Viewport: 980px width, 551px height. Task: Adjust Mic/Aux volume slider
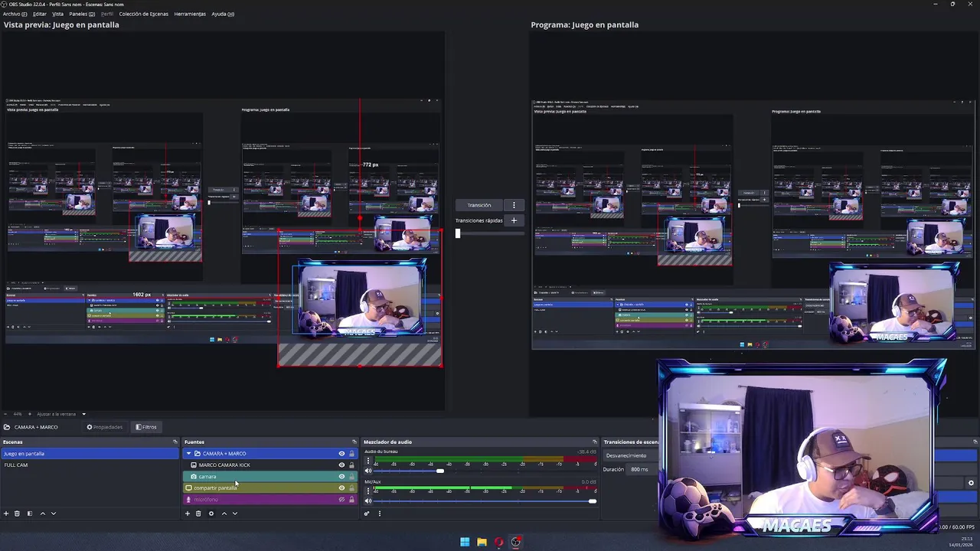(x=592, y=501)
